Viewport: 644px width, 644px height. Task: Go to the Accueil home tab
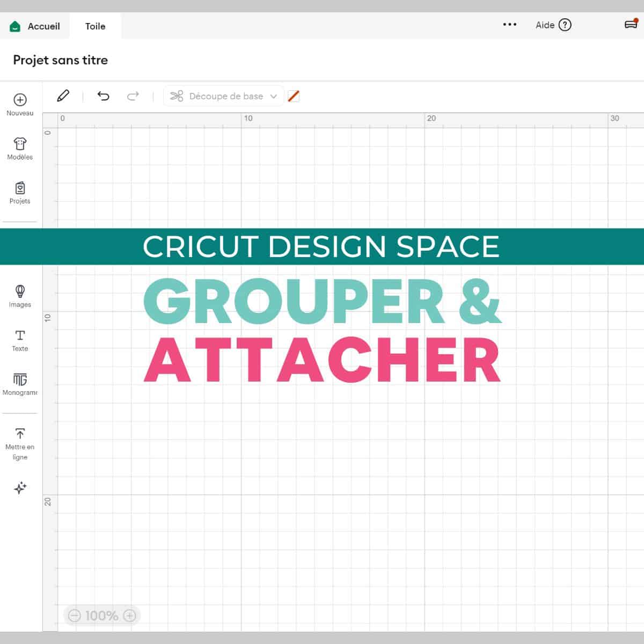tap(35, 26)
